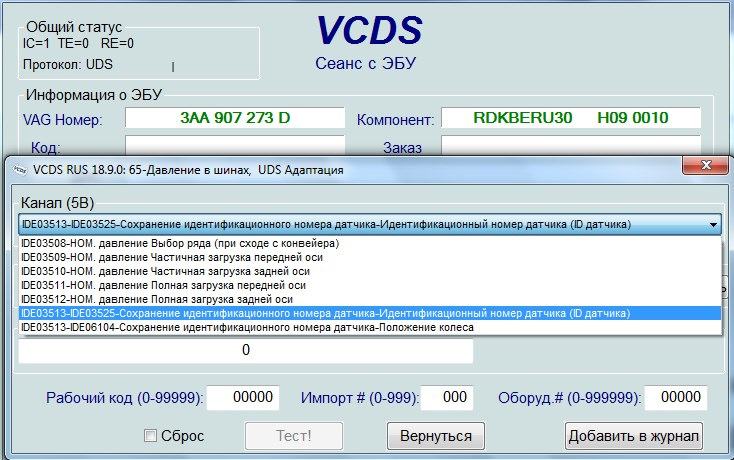Viewport: 734px width, 460px height.
Task: Click the VCDS logo title
Action: pyautogui.click(x=370, y=30)
